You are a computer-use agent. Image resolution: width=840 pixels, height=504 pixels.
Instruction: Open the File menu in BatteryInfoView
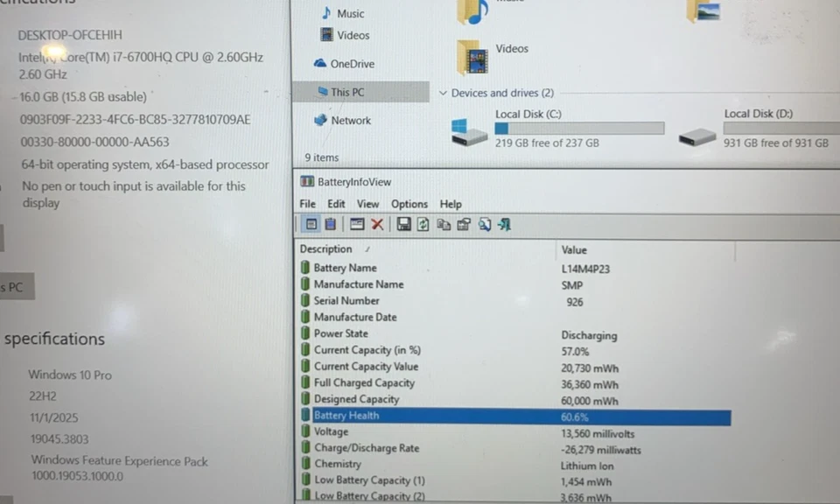click(307, 204)
